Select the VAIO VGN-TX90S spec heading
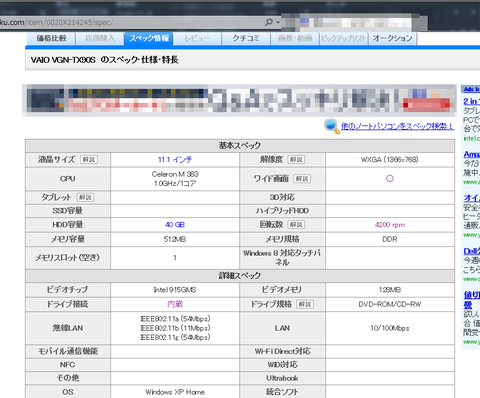This screenshot has width=480, height=398. tap(104, 60)
